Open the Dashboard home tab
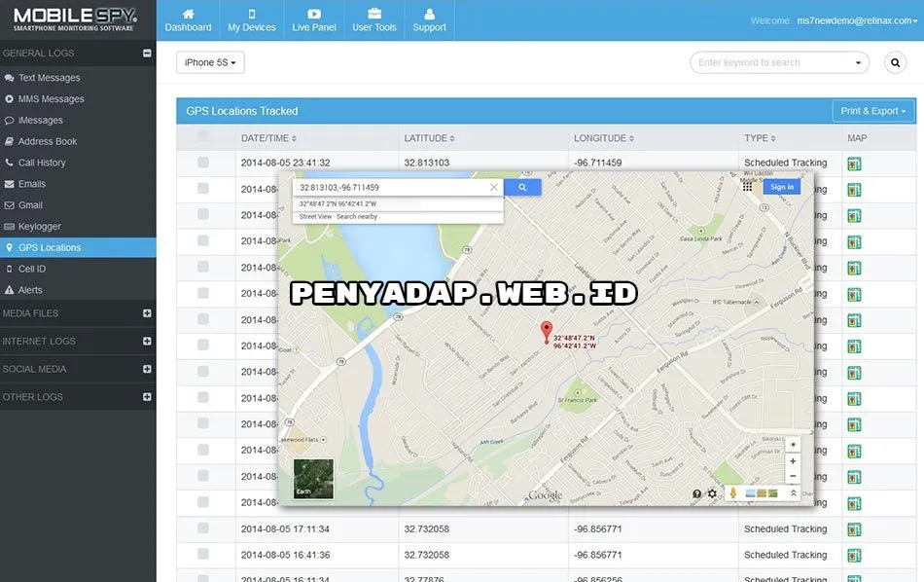Screen dimensions: 924x582 188,20
